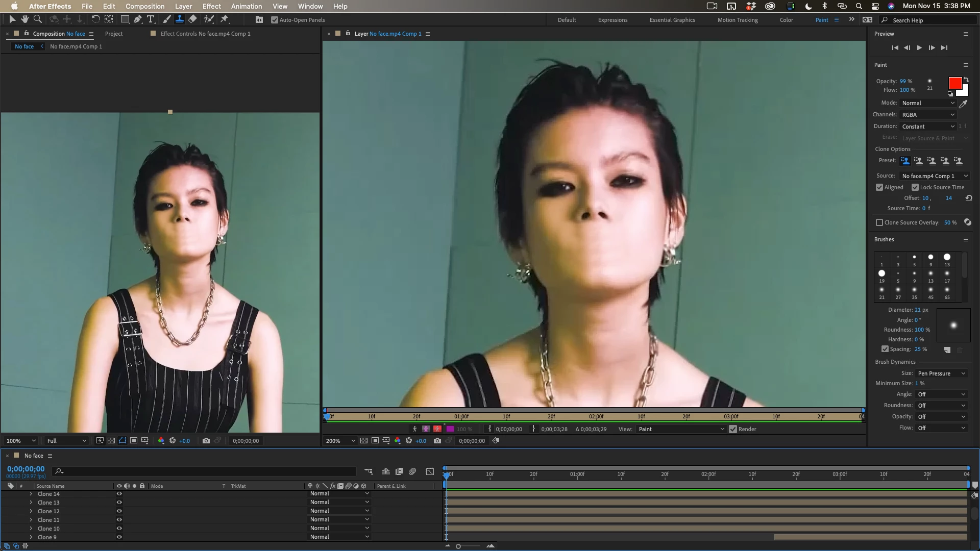
Task: Take snapshot in Layer viewer
Action: [437, 441]
